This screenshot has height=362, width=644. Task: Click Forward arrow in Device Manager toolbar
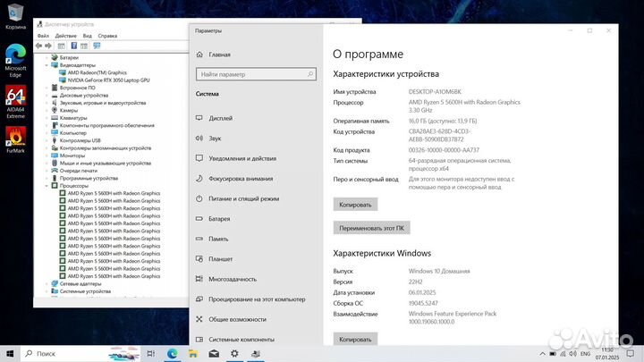point(48,46)
